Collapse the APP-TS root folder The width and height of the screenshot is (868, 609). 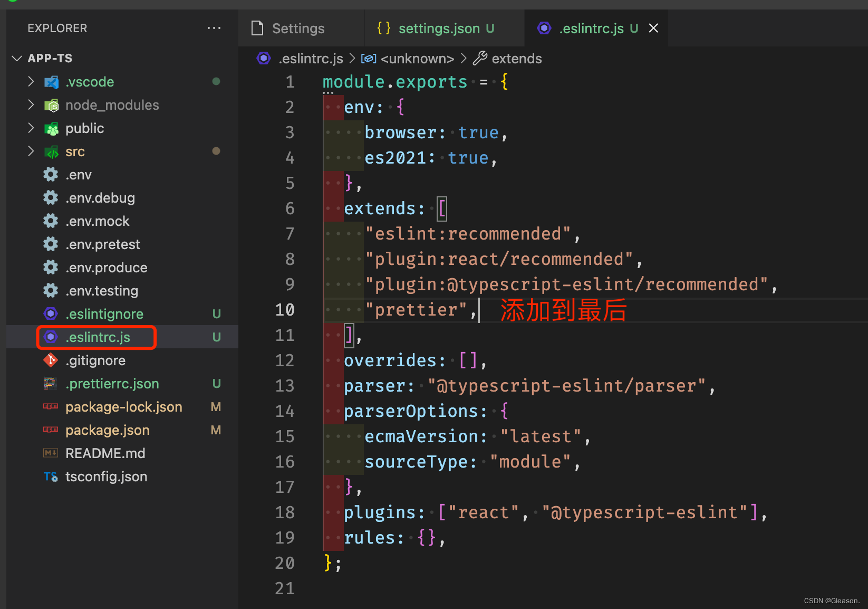17,58
